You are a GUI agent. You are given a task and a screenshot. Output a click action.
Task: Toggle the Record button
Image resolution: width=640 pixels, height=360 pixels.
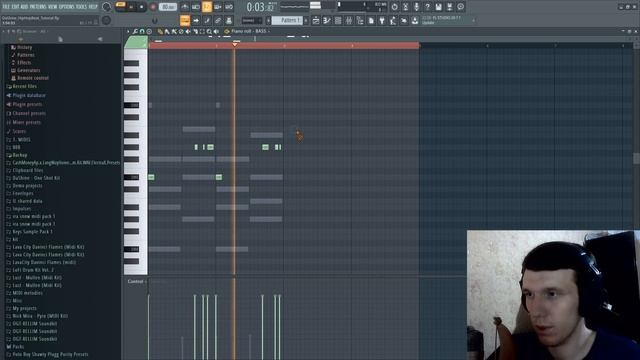(x=153, y=7)
